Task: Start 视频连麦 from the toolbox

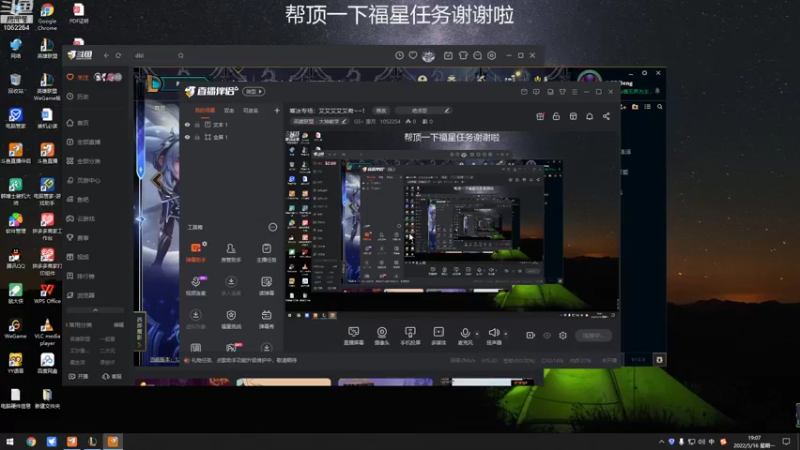Action: (x=195, y=286)
